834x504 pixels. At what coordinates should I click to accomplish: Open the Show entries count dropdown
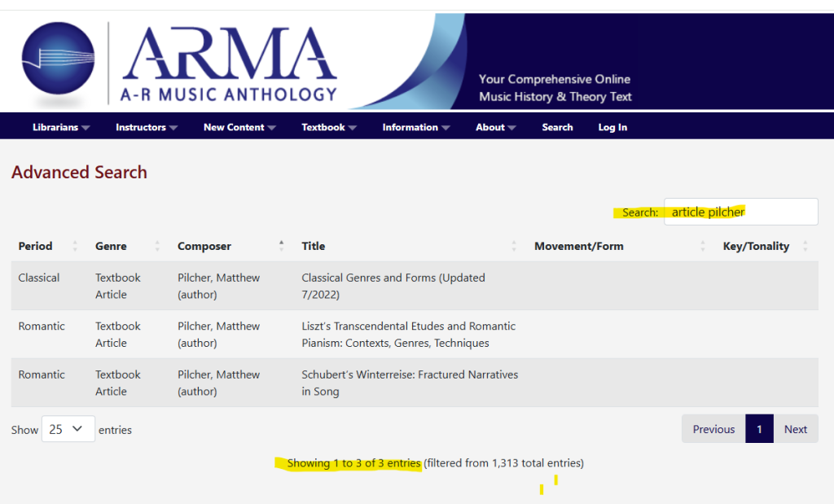pos(68,429)
